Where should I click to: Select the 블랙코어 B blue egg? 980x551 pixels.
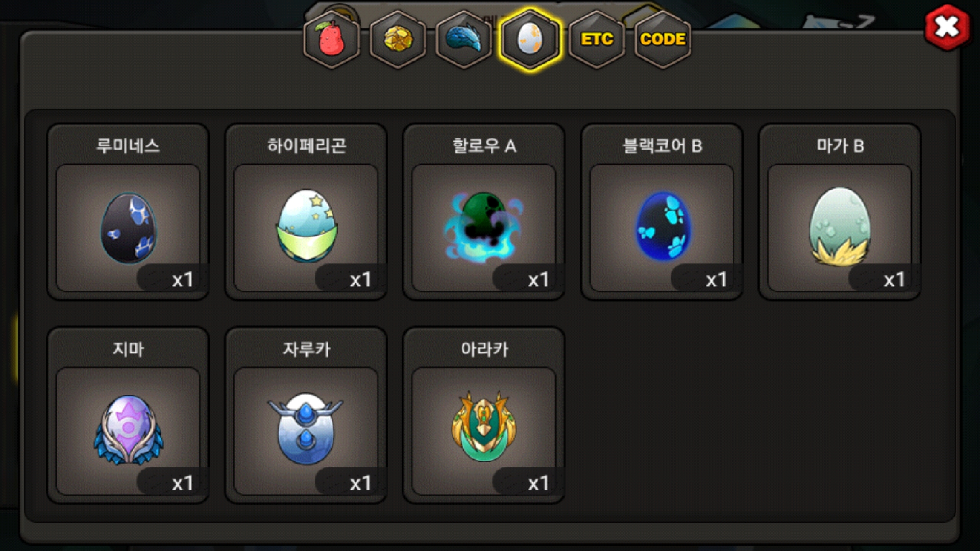[x=663, y=226]
